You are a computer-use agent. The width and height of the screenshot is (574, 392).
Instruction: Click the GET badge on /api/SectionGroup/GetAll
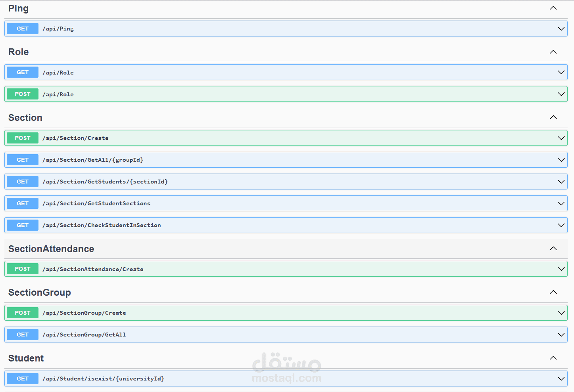pos(22,334)
